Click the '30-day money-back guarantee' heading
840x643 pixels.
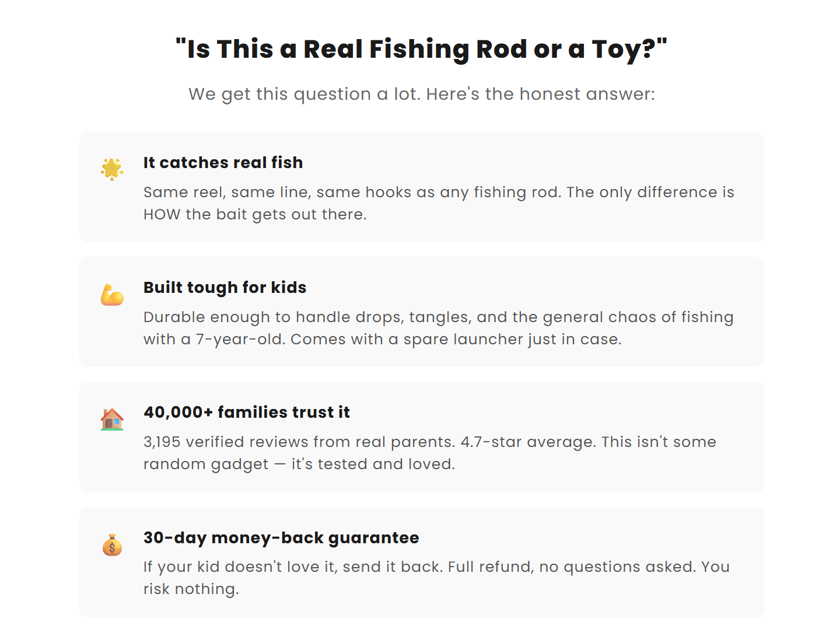[281, 538]
